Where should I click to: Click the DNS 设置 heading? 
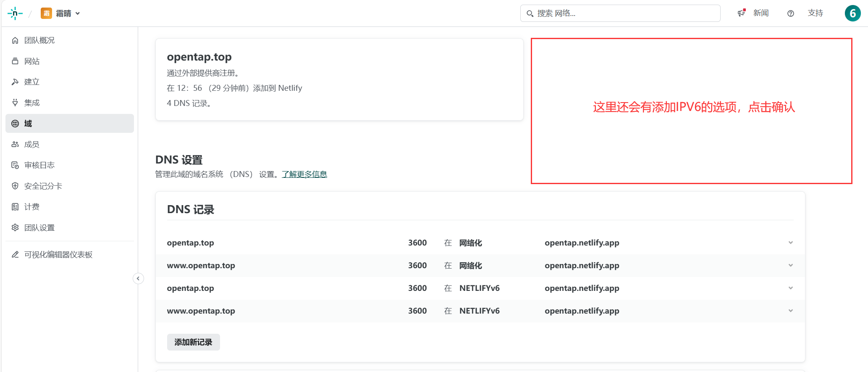(x=179, y=160)
